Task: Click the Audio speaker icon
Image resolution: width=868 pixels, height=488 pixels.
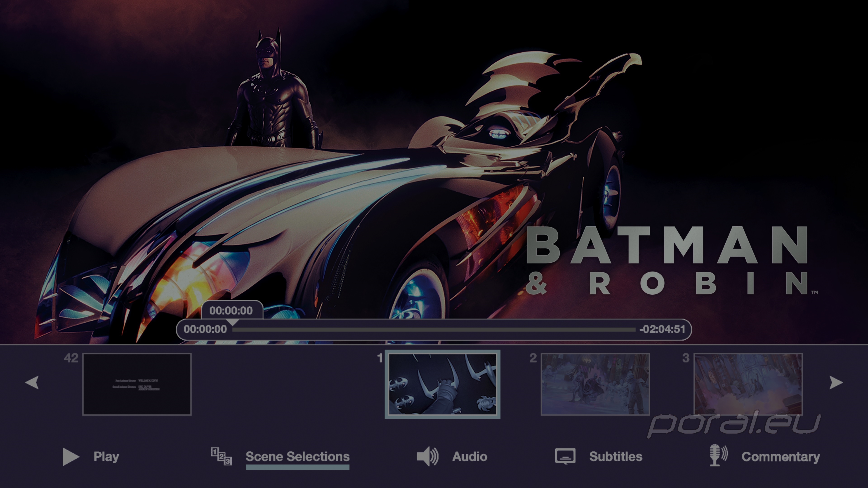Action: (428, 457)
